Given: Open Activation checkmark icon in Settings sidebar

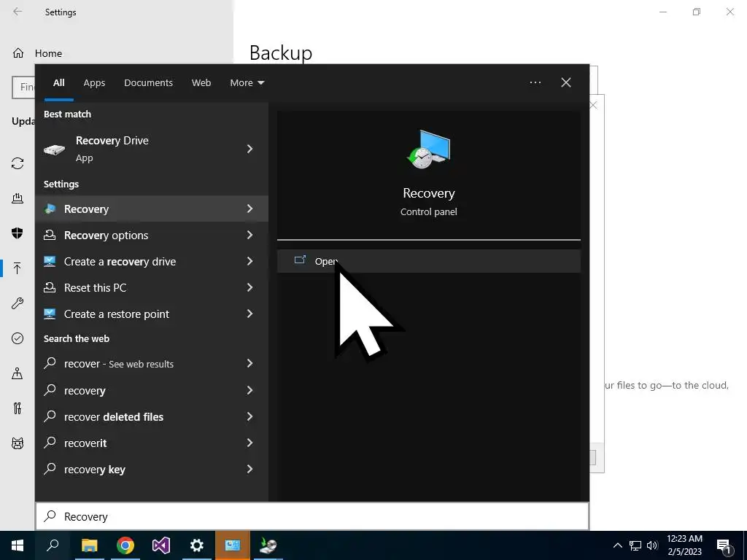Looking at the screenshot, I should point(18,338).
